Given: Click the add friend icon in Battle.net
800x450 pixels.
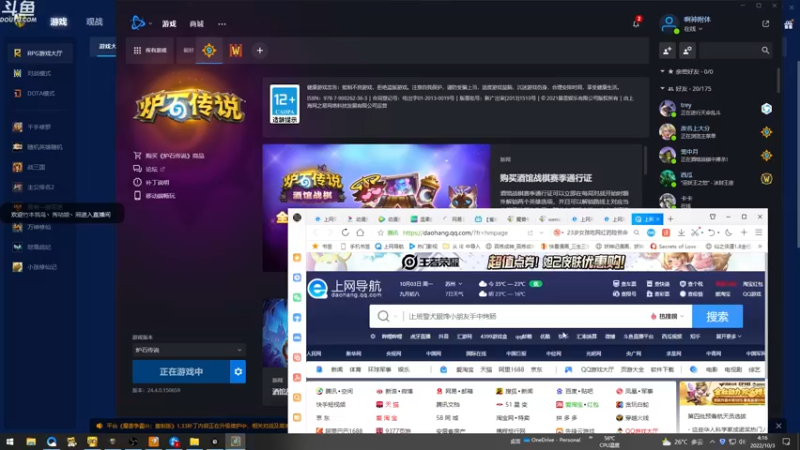Looking at the screenshot, I should (x=667, y=51).
